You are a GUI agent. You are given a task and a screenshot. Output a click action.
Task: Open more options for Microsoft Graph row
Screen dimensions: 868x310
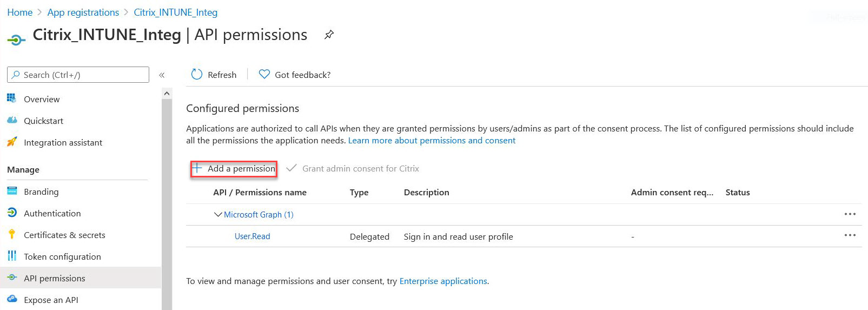[850, 214]
